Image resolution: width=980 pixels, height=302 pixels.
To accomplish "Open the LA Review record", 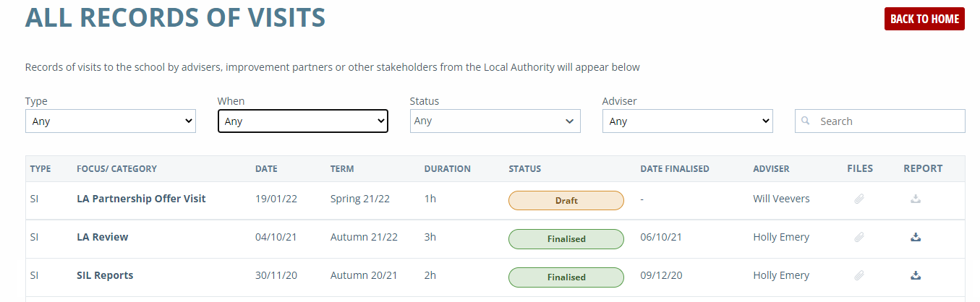I will 102,237.
